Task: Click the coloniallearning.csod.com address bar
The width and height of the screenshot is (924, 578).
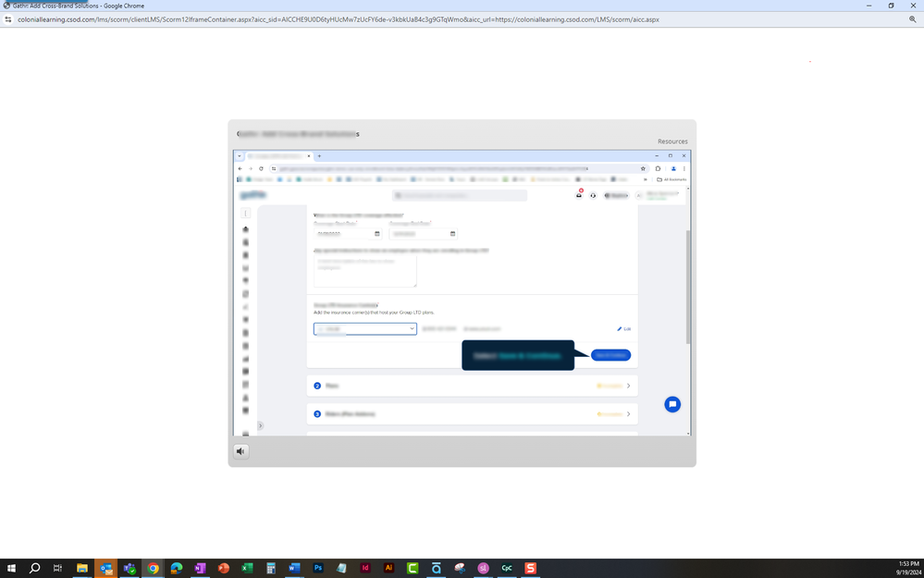Action: tap(339, 19)
